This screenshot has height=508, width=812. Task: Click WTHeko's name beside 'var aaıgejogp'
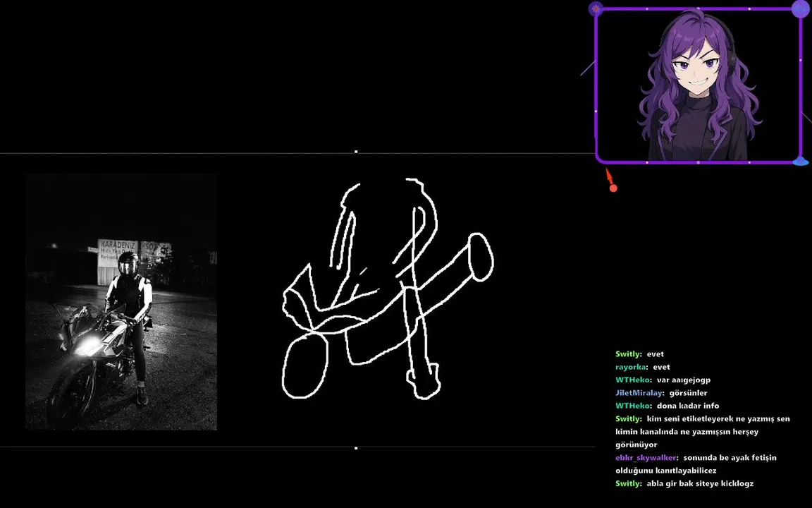[x=632, y=380]
